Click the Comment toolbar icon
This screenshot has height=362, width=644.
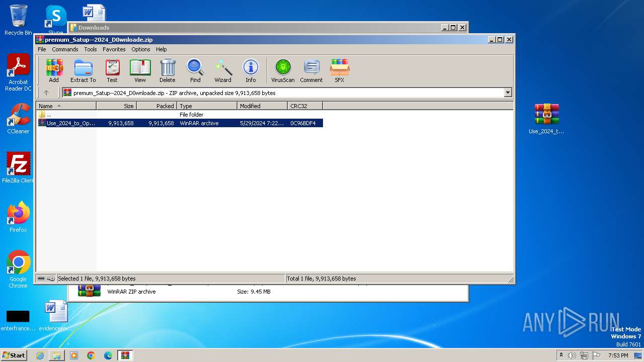(311, 70)
